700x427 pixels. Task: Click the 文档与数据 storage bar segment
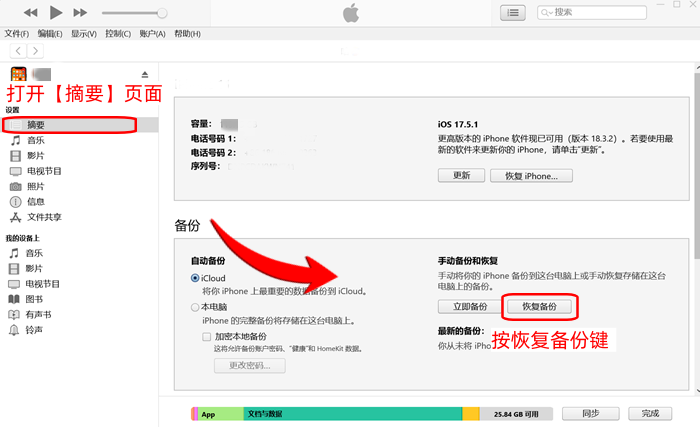[x=353, y=414]
